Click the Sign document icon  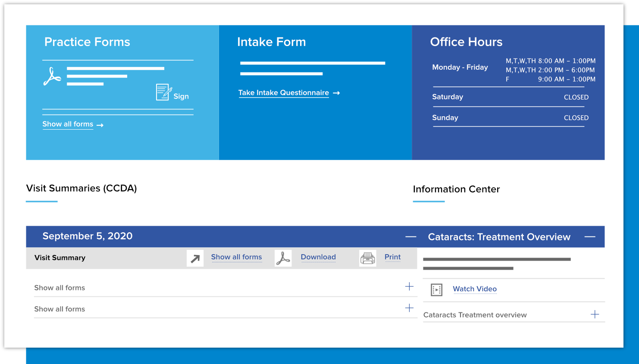tap(163, 92)
